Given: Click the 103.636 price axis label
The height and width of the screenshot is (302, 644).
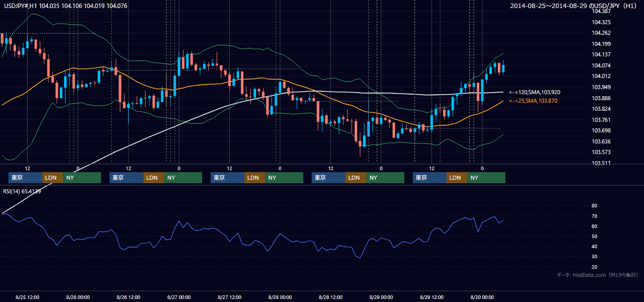Looking at the screenshot, I should 601,141.
